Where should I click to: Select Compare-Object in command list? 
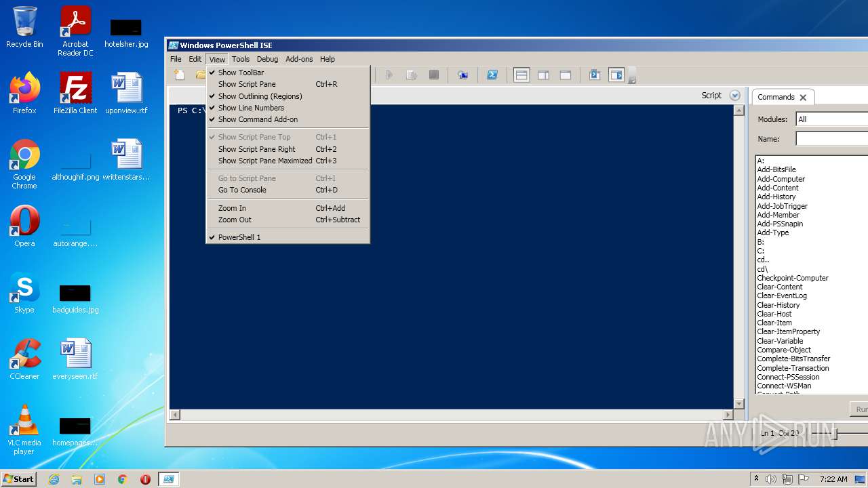click(784, 350)
